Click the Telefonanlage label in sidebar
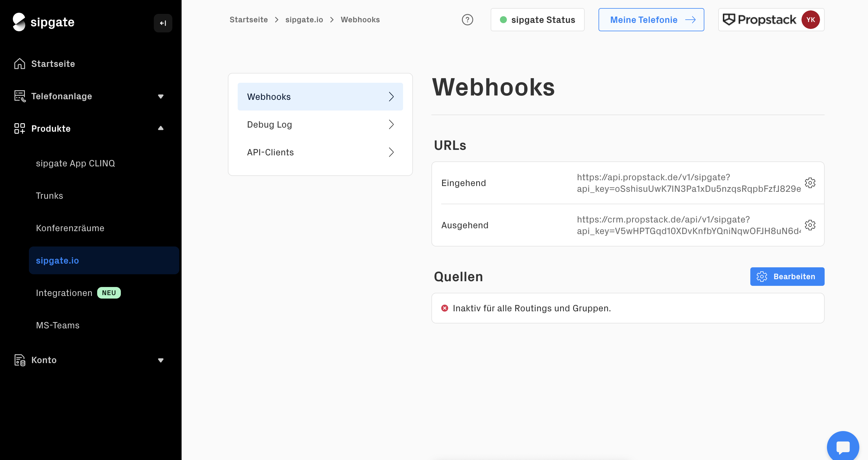The image size is (868, 460). 62,96
